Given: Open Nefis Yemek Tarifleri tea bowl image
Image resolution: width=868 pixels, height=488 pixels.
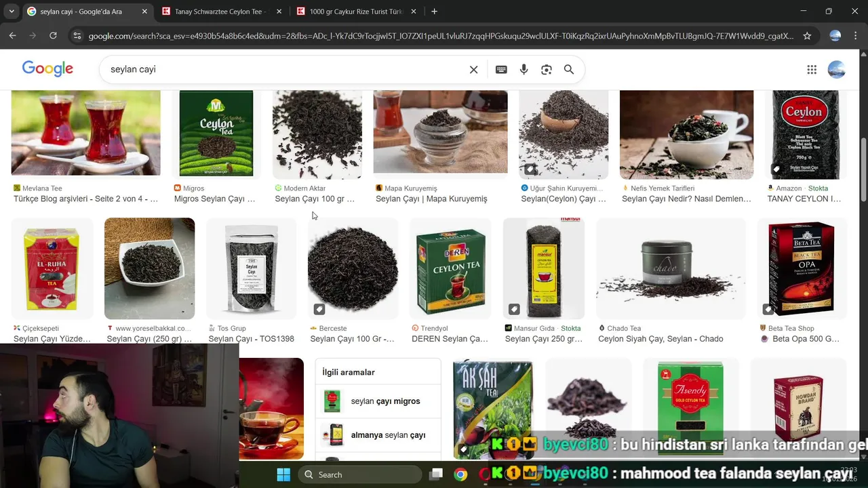Looking at the screenshot, I should tap(686, 134).
